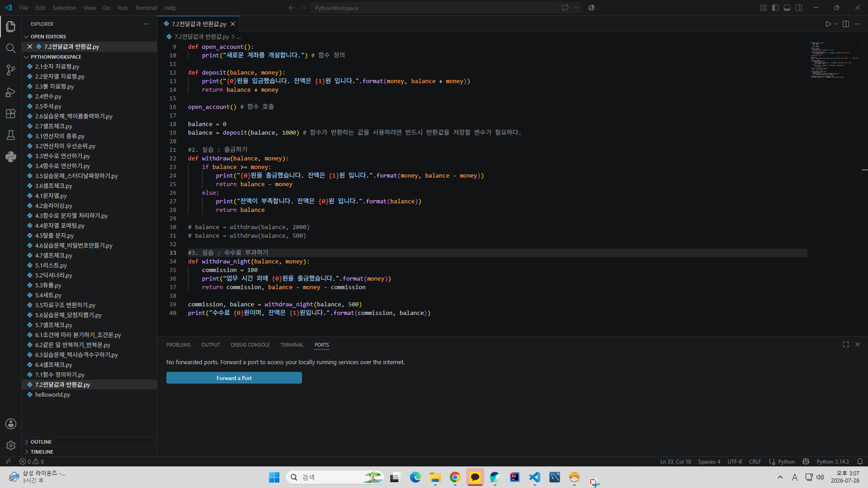
Task: Show errors and warnings count
Action: 32,461
